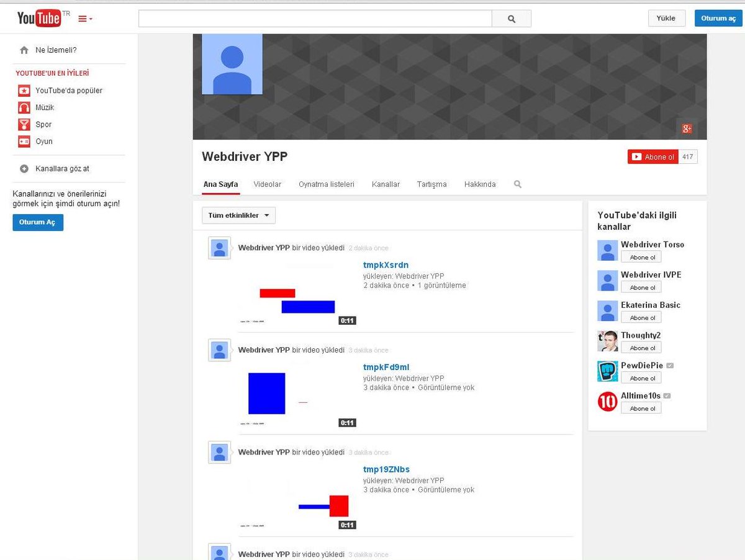The image size is (745, 560).
Task: Click the Google+ icon on banner
Action: [x=687, y=129]
